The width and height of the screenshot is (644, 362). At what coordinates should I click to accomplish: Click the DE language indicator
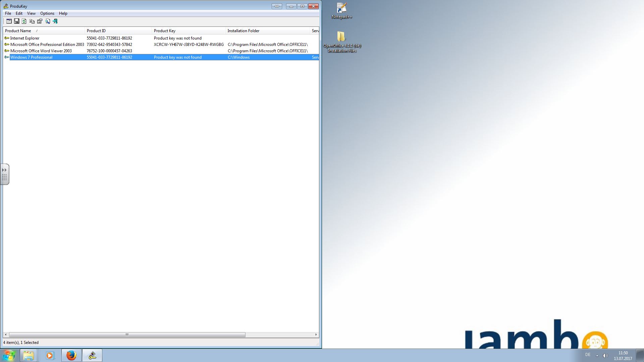pyautogui.click(x=588, y=355)
